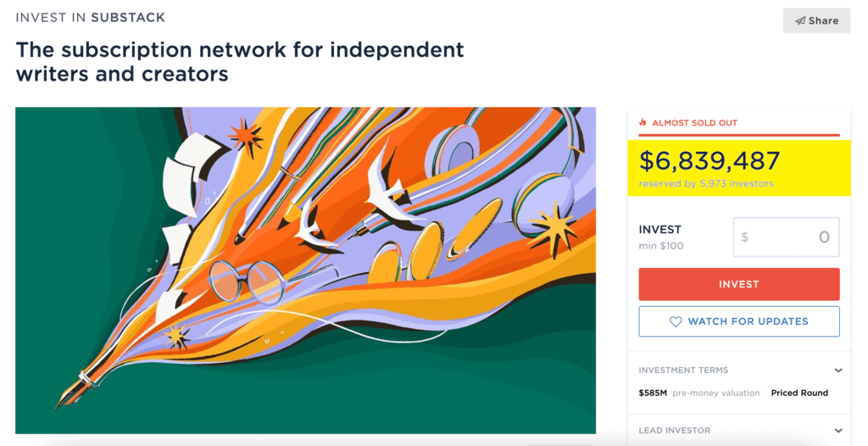Expand Investment Terms using its chevron

point(838,371)
